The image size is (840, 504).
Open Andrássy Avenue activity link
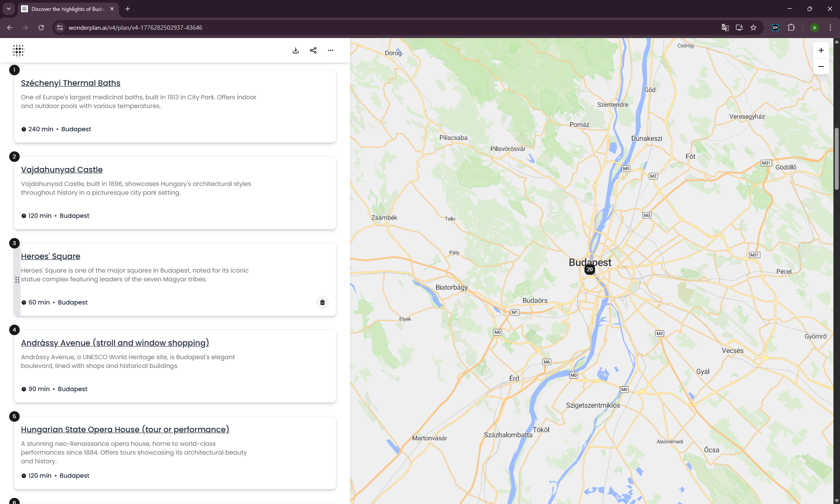click(115, 343)
